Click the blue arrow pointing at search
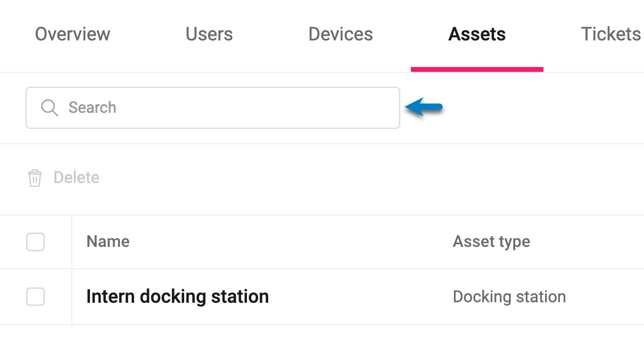The width and height of the screenshot is (644, 348). click(x=424, y=107)
